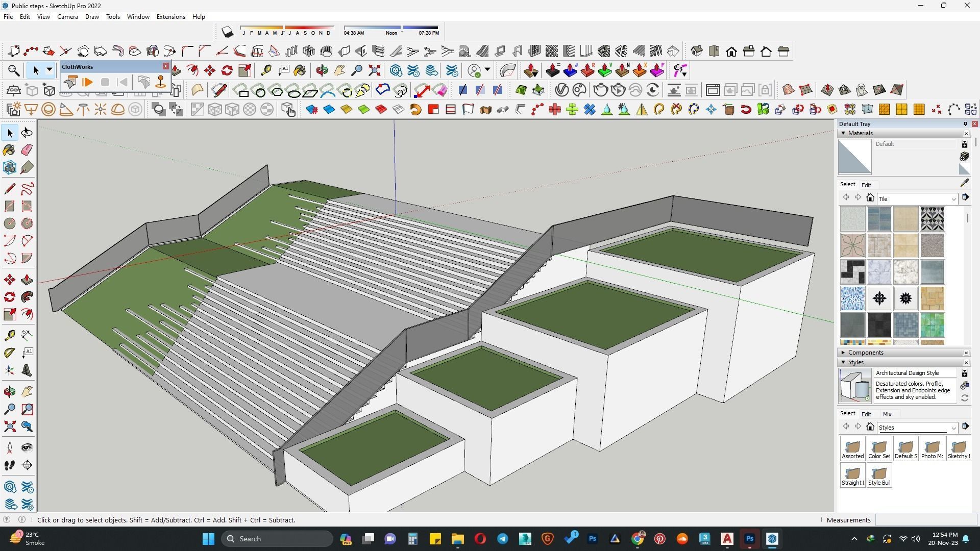The image size is (980, 551).
Task: Open the Sketchy Edges styles folder
Action: (959, 449)
